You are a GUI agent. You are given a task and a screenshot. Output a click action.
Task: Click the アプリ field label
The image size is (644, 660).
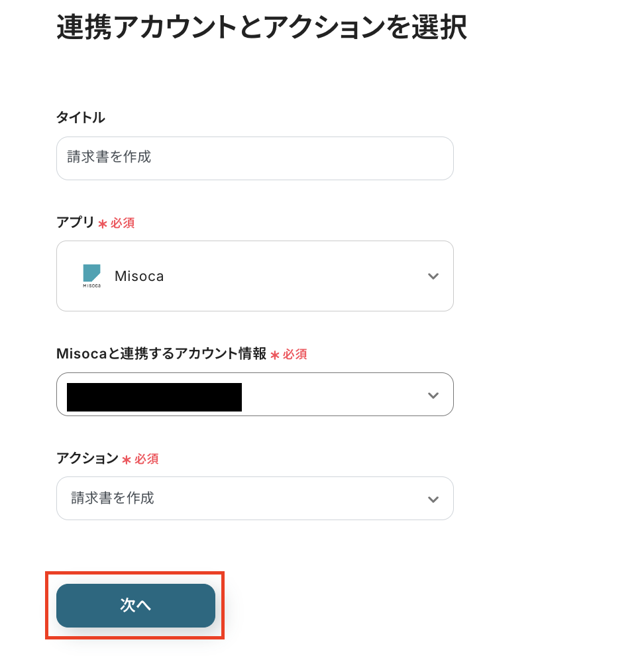76,223
